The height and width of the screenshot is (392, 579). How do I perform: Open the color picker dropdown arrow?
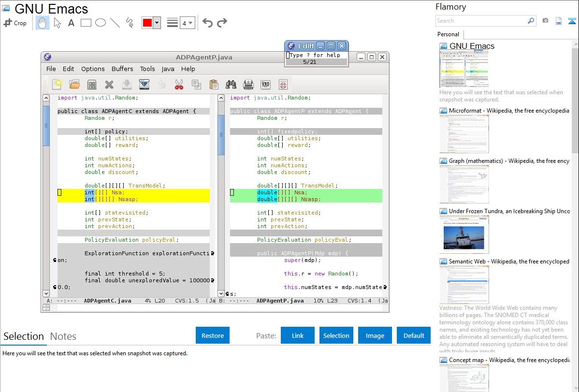tap(157, 23)
